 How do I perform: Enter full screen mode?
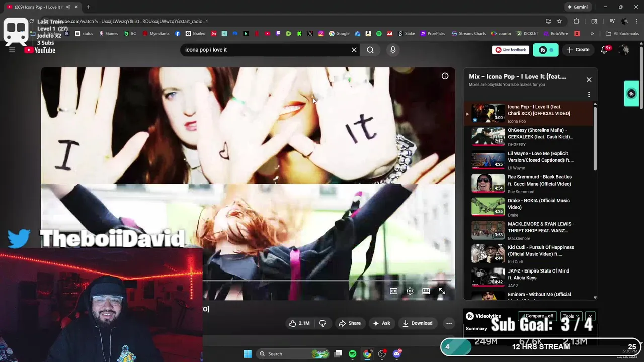(442, 291)
